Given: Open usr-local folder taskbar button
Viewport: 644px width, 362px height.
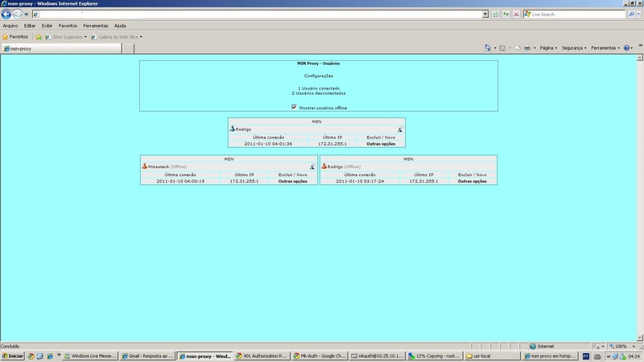Looking at the screenshot, I should pyautogui.click(x=491, y=356).
